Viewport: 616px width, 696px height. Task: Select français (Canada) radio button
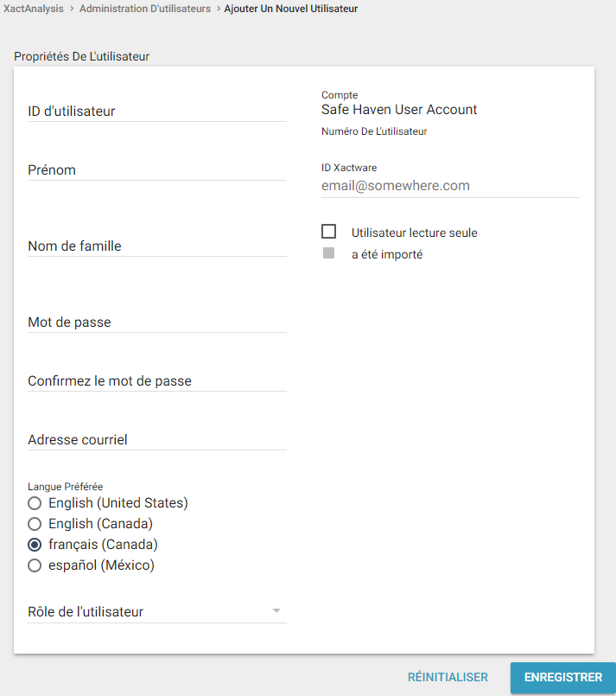(x=35, y=545)
